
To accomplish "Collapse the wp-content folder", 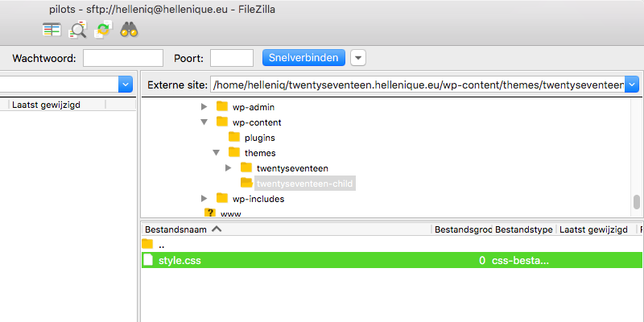I will click(204, 122).
